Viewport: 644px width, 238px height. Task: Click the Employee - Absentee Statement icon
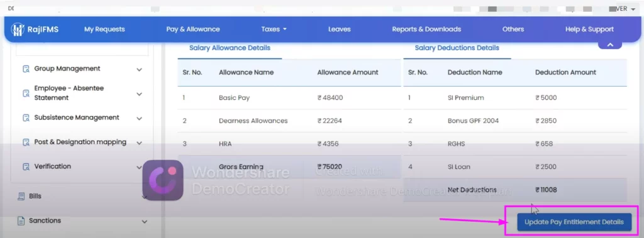[x=26, y=94]
